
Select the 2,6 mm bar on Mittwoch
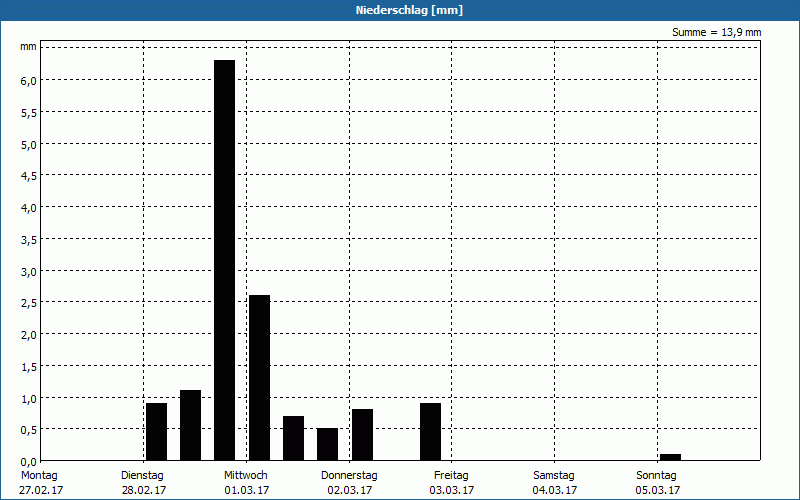click(259, 378)
